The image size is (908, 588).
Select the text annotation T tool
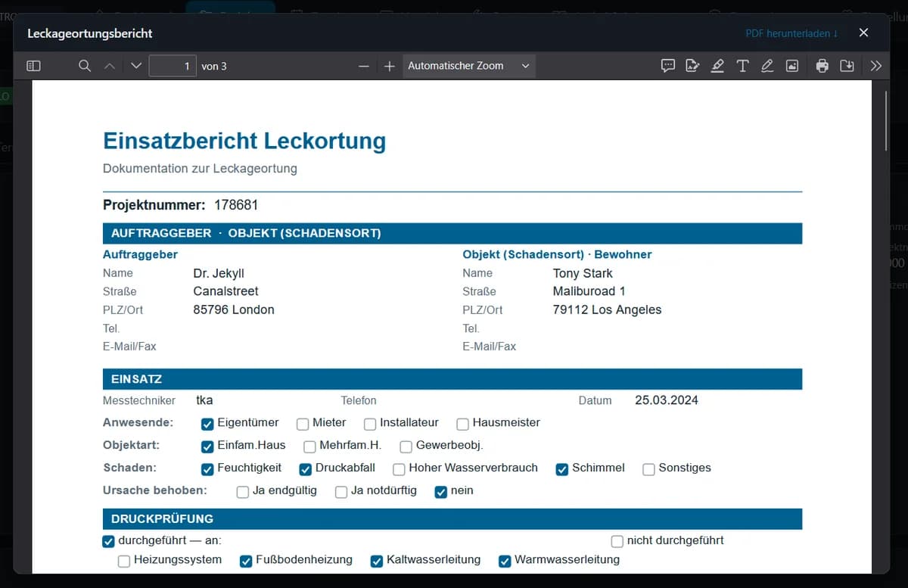742,66
